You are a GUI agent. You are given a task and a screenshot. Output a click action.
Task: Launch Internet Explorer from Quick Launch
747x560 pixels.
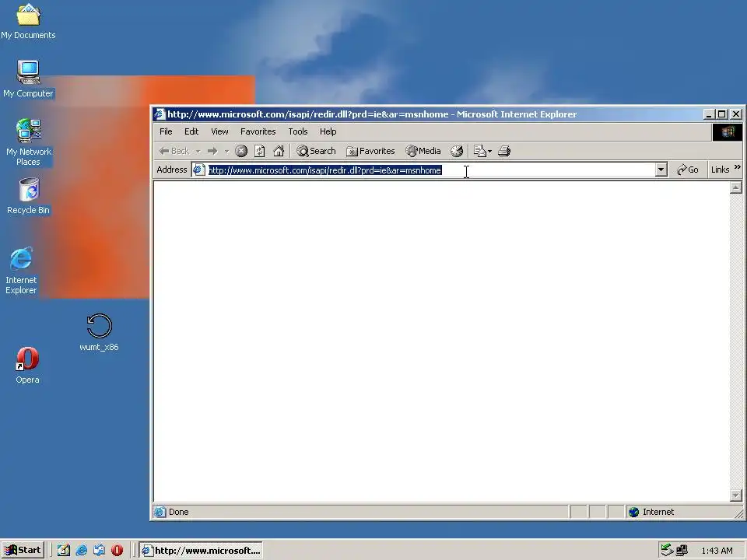tap(82, 551)
